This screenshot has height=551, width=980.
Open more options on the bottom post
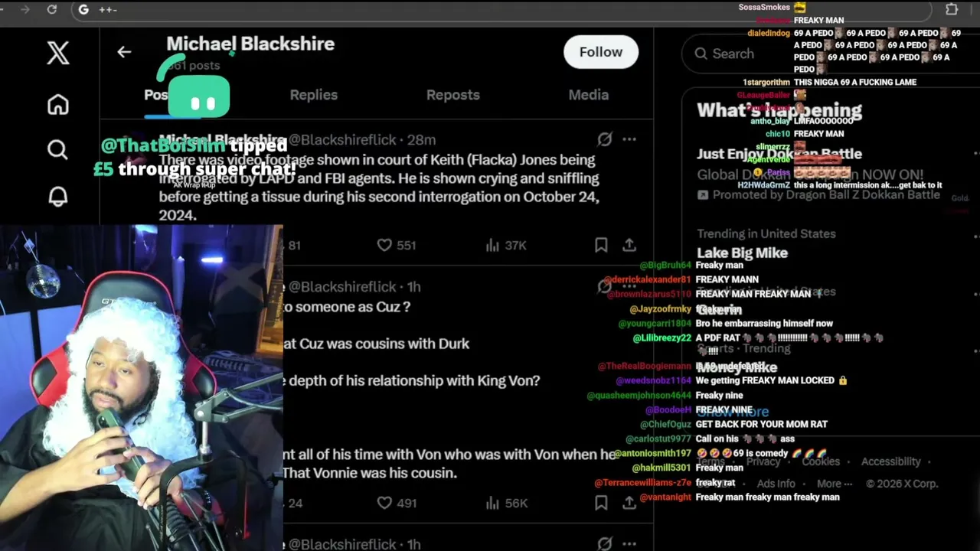629,544
